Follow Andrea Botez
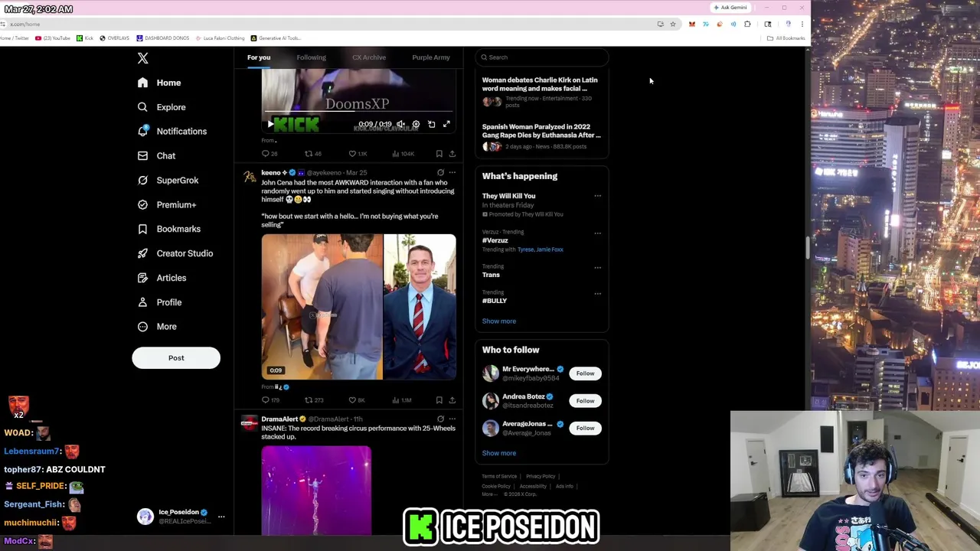The width and height of the screenshot is (980, 551). (x=585, y=401)
